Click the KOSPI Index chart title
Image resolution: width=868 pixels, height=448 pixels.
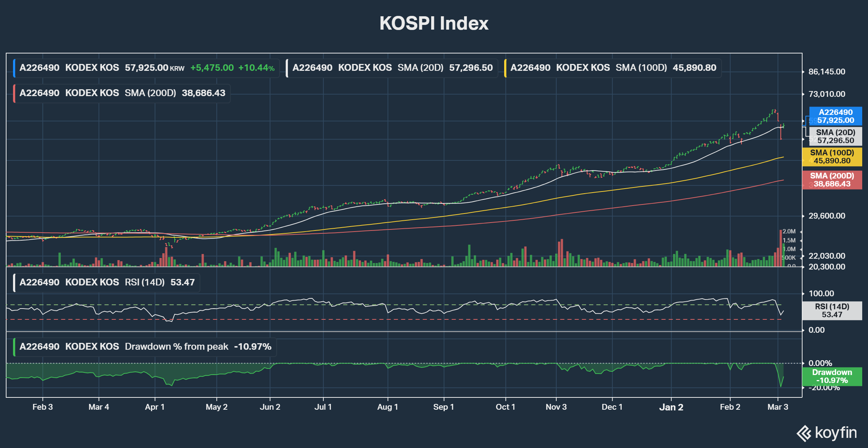click(434, 23)
